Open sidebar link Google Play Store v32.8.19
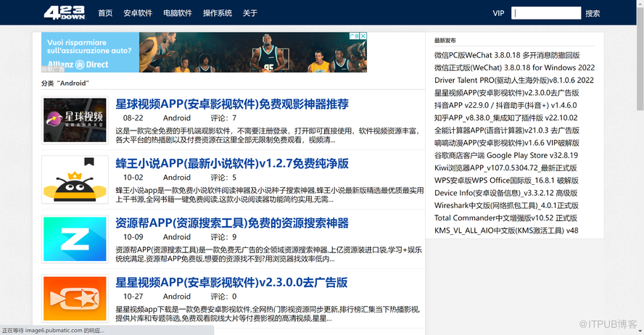Image resolution: width=644 pixels, height=335 pixels. 506,155
